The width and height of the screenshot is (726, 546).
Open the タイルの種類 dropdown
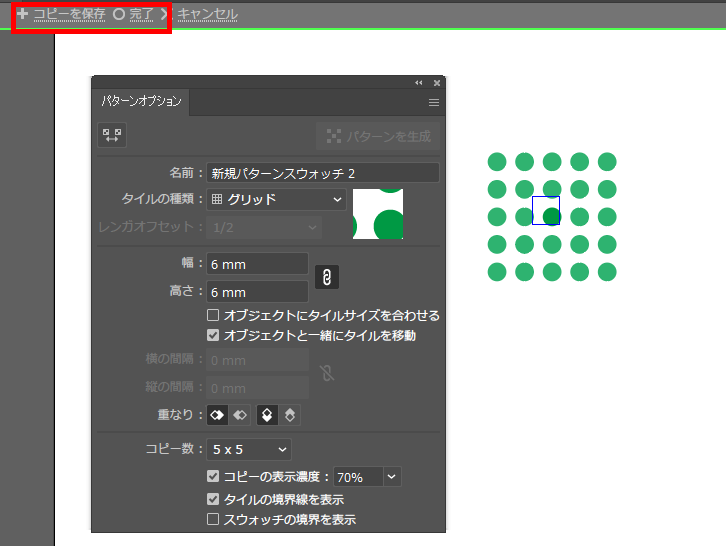276,200
